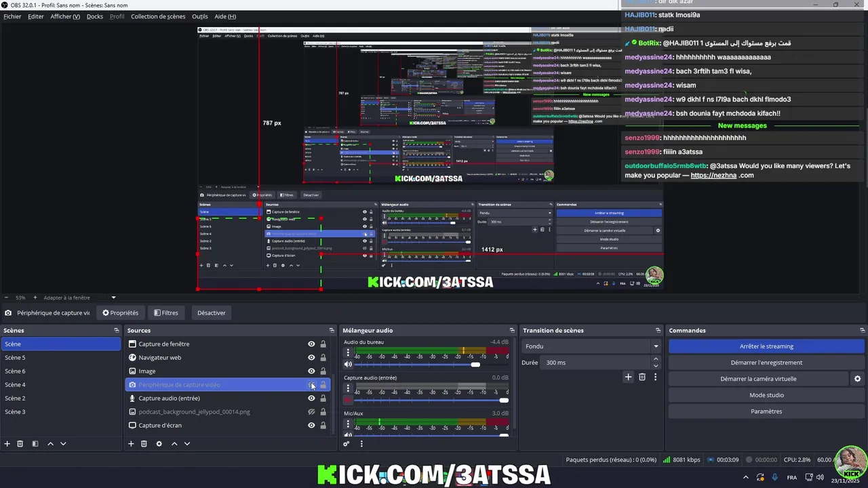Open Capture audio (entrée) three-dot options
The width and height of the screenshot is (868, 488).
349,388
